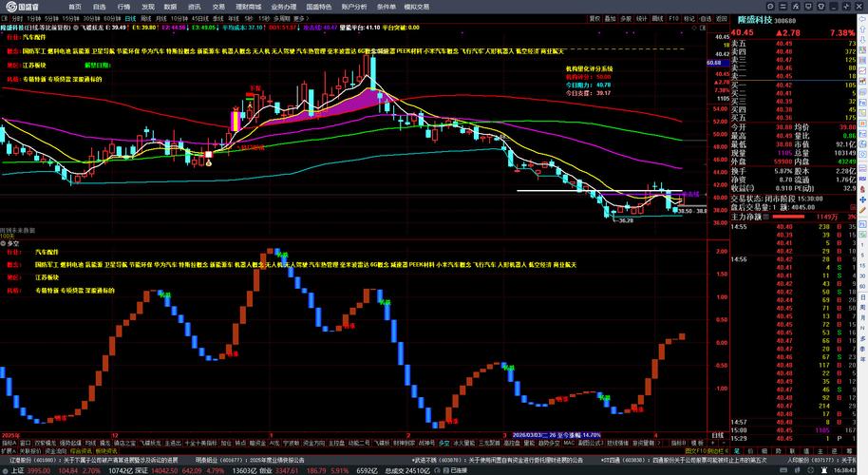Click the 创业 index value in status bar
Image resolution: width=868 pixels, height=475 pixels.
287,470
